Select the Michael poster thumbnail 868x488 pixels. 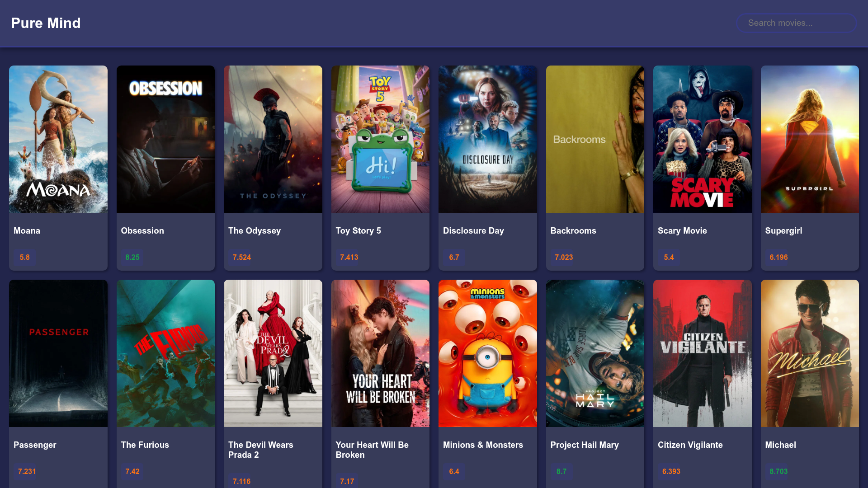point(810,353)
